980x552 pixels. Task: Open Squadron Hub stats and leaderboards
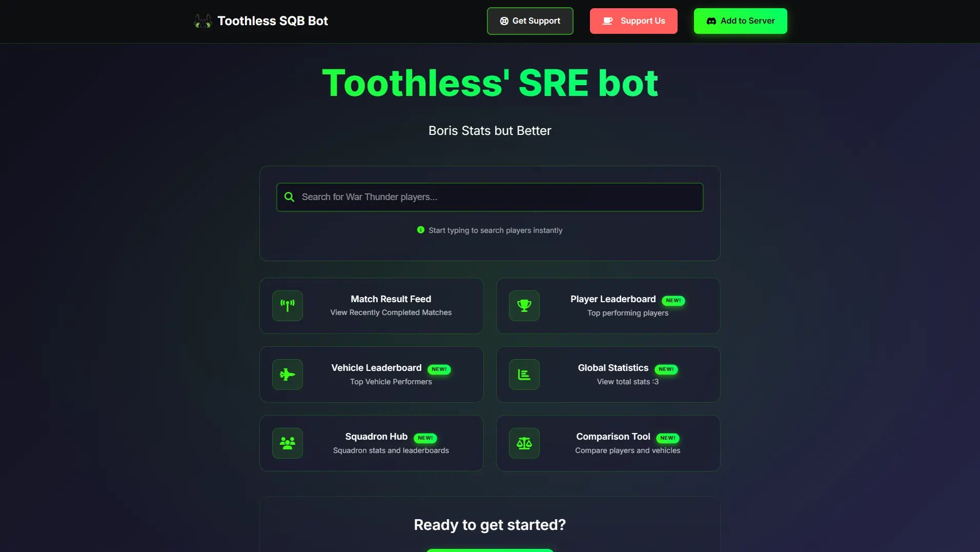click(391, 450)
